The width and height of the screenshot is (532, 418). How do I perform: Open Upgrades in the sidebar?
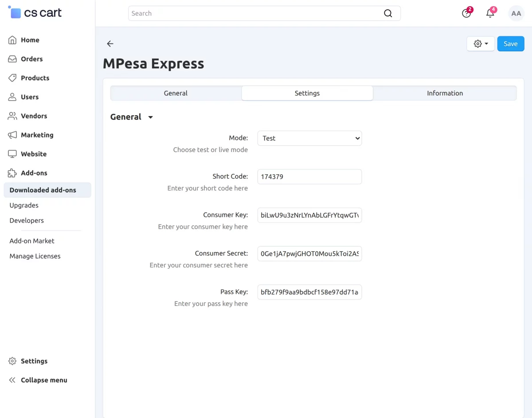[x=24, y=205]
